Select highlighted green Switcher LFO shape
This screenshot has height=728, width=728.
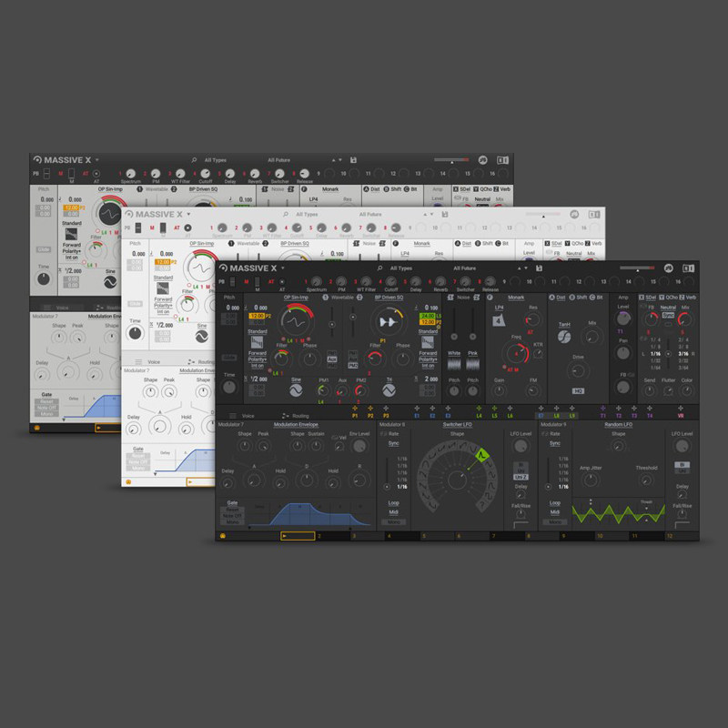click(x=482, y=455)
